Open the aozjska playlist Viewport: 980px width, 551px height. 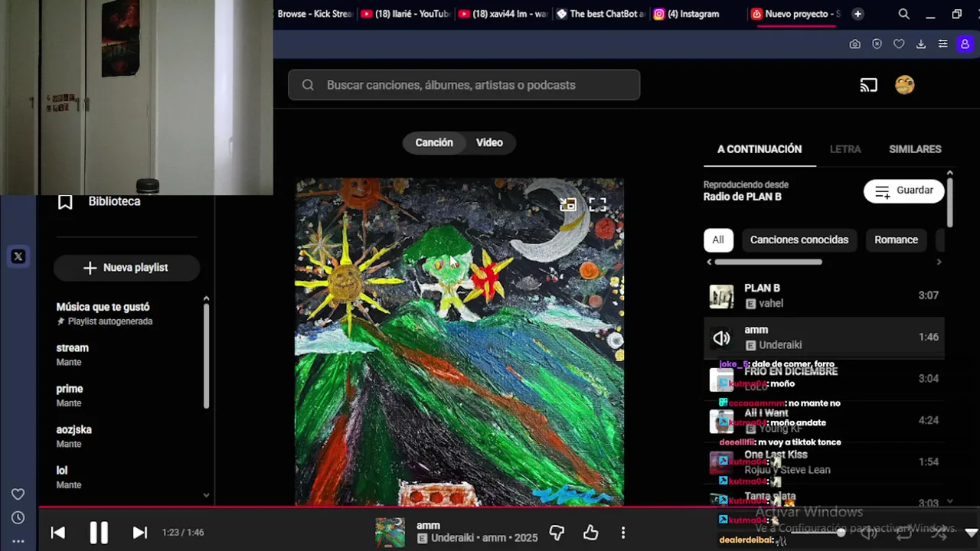(x=73, y=437)
